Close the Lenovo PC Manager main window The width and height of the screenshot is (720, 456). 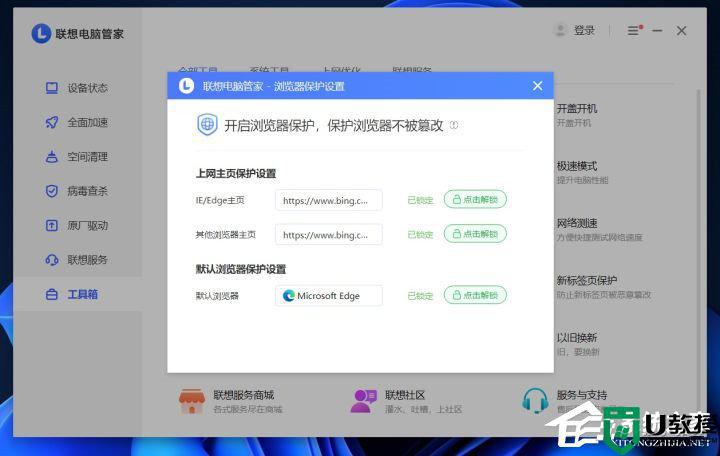(x=681, y=31)
